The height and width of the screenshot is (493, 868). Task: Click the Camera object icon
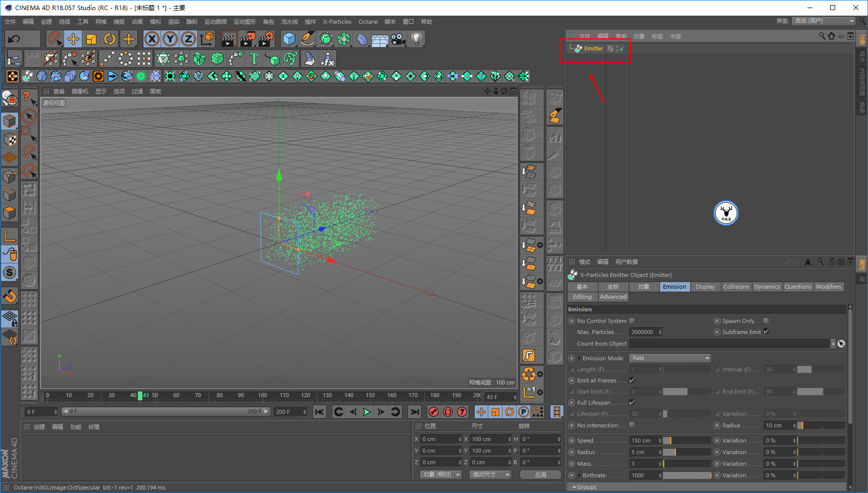[398, 39]
